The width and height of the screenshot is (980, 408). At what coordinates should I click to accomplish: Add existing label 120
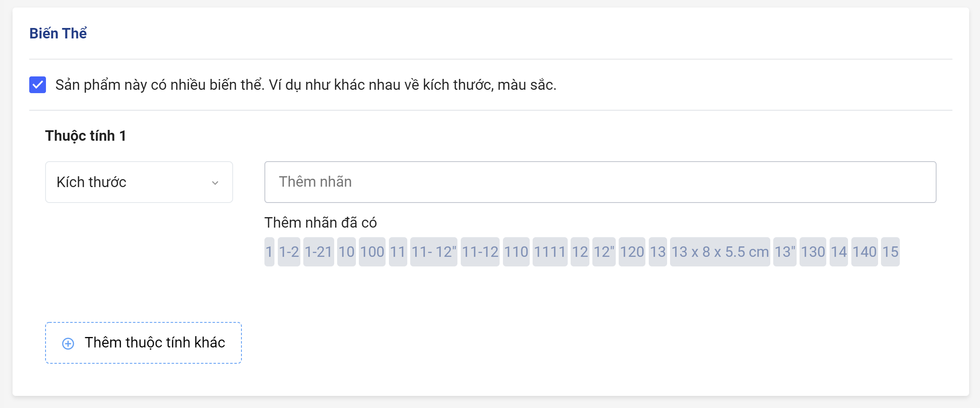[632, 252]
